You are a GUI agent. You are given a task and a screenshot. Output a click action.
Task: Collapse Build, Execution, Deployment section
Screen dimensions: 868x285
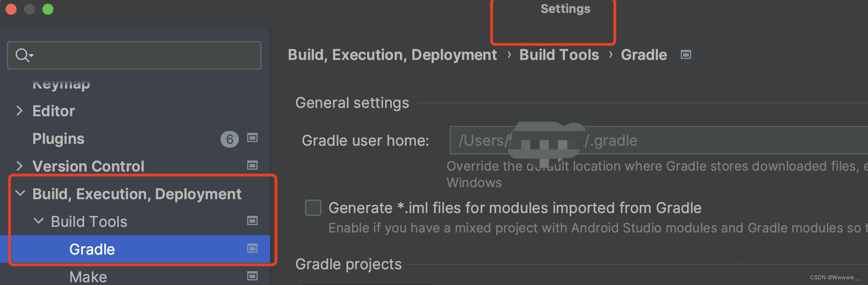pos(20,194)
